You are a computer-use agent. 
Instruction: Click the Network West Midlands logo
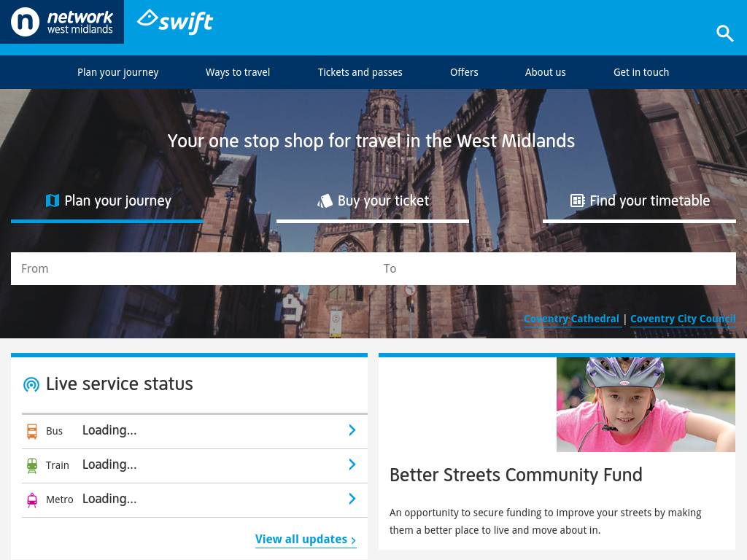(62, 22)
